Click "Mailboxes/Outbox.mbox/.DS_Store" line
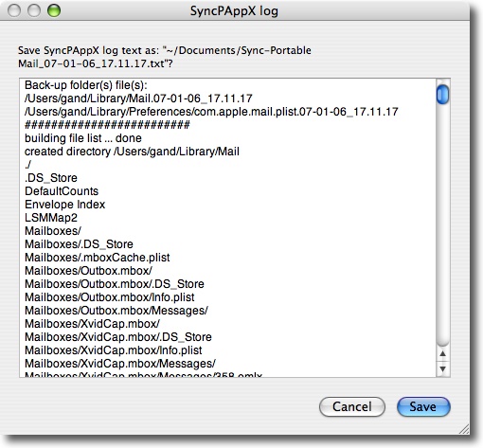The image size is (483, 448). tap(115, 284)
